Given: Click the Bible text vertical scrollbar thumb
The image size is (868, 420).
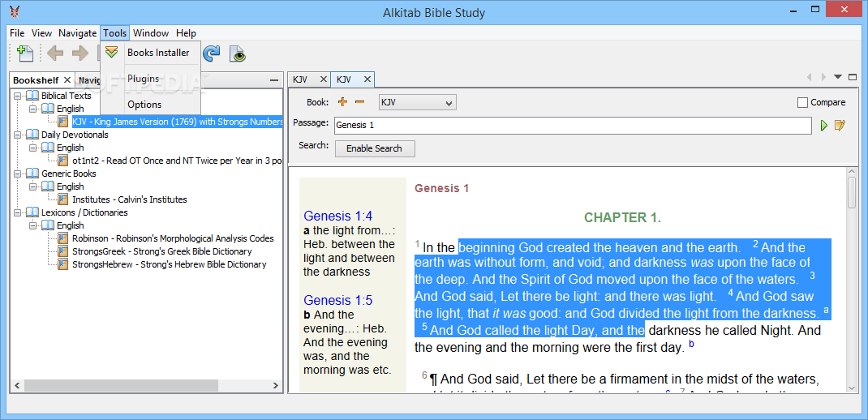Looking at the screenshot, I should pyautogui.click(x=853, y=194).
